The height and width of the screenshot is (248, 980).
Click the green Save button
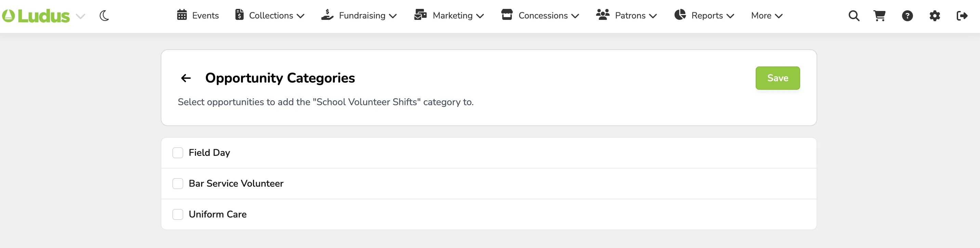pyautogui.click(x=777, y=78)
